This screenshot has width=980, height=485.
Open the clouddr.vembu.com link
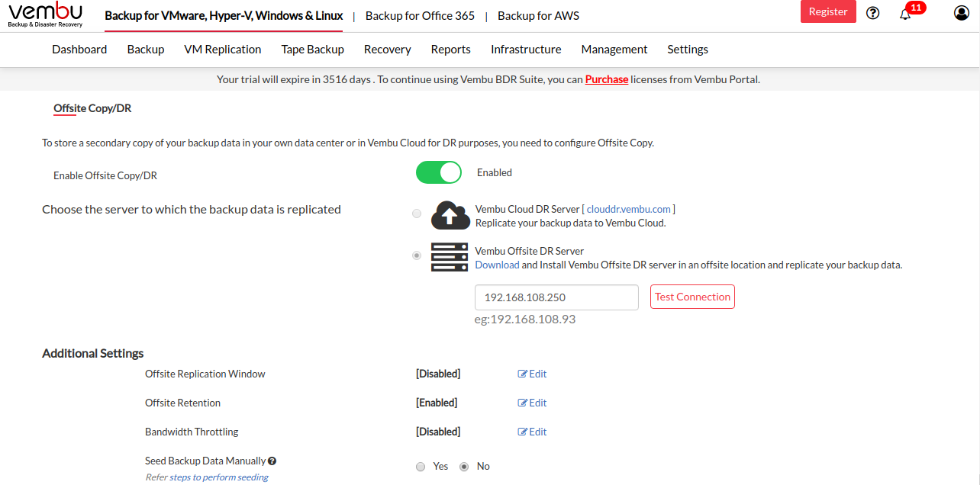point(629,209)
